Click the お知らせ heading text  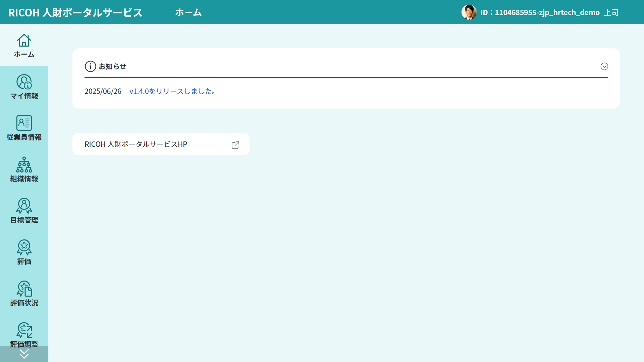click(x=113, y=67)
